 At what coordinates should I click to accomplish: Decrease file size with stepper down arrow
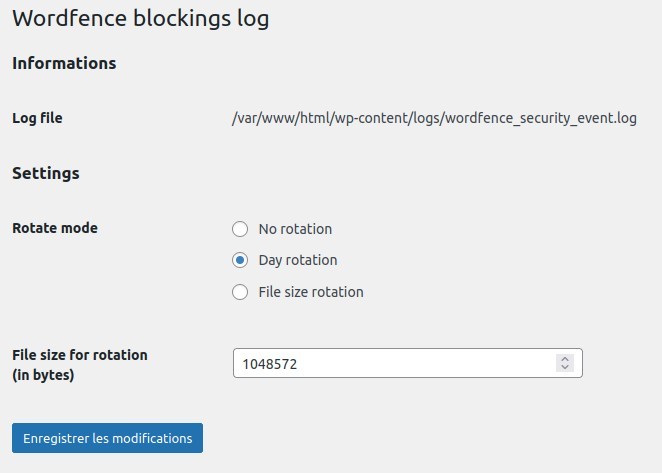coord(565,367)
